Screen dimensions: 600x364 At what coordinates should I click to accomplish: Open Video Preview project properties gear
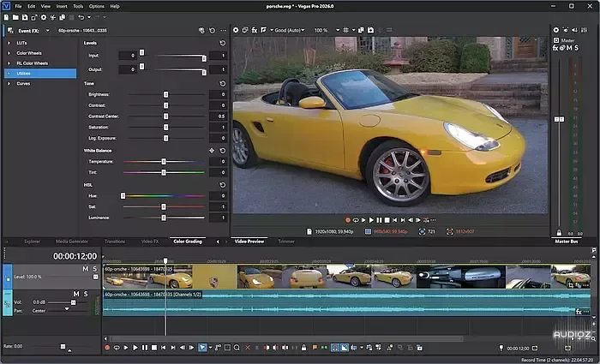point(236,30)
